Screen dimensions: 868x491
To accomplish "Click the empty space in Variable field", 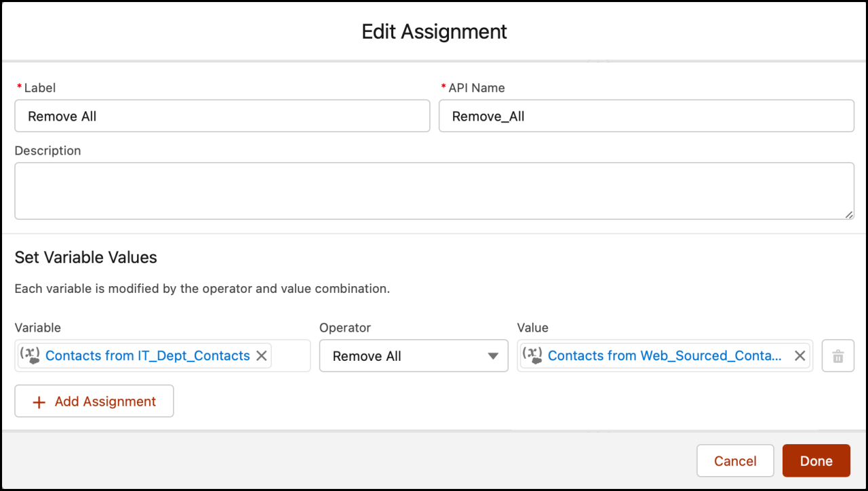I will click(290, 355).
